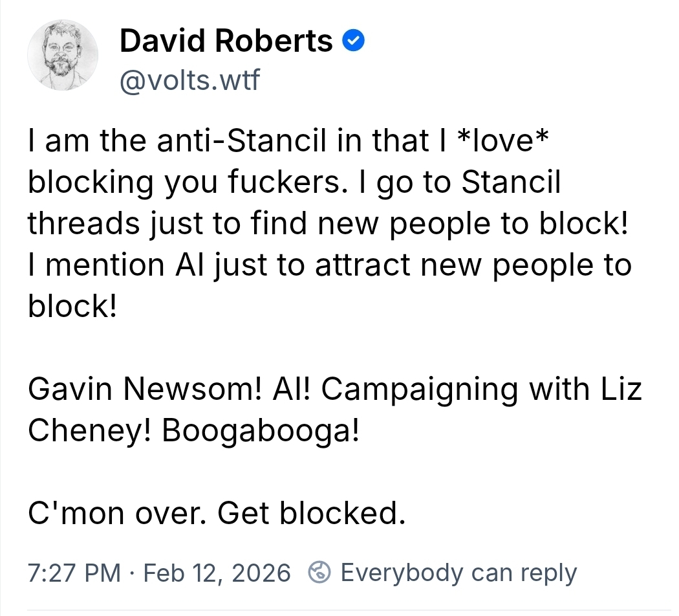Click the globe icon beside reply settings
This screenshot has width=679, height=616.
tap(319, 573)
